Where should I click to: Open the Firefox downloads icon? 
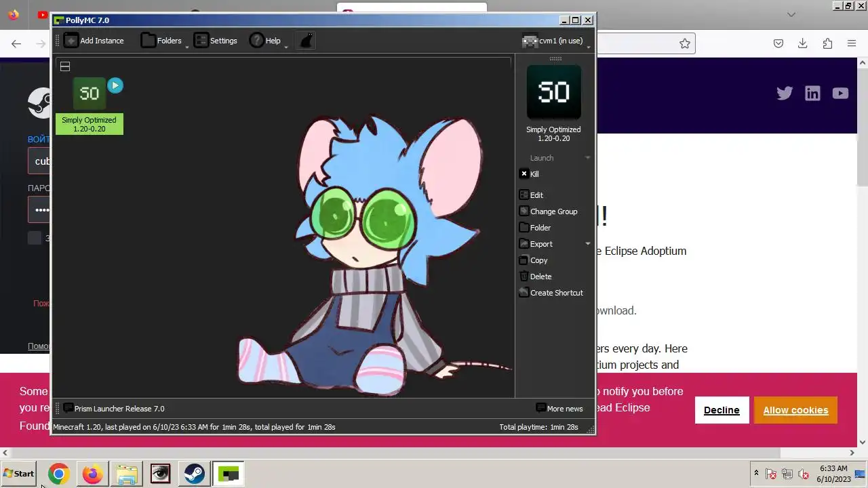[x=802, y=43]
